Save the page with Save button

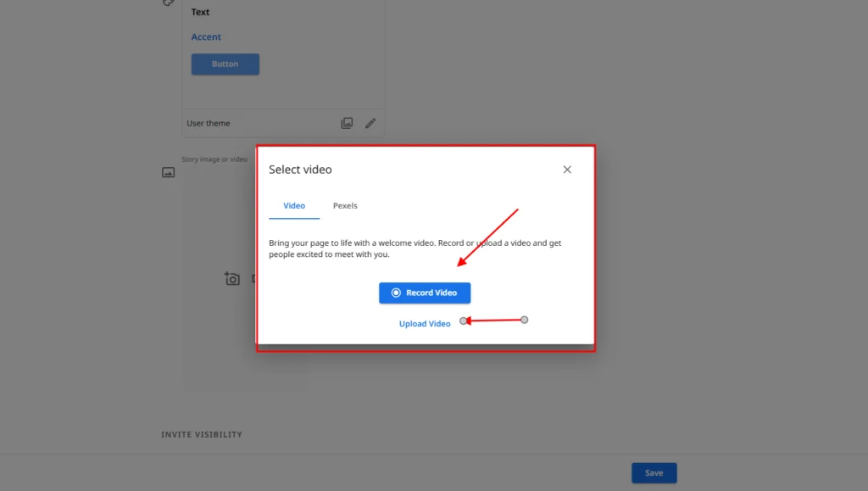(654, 473)
